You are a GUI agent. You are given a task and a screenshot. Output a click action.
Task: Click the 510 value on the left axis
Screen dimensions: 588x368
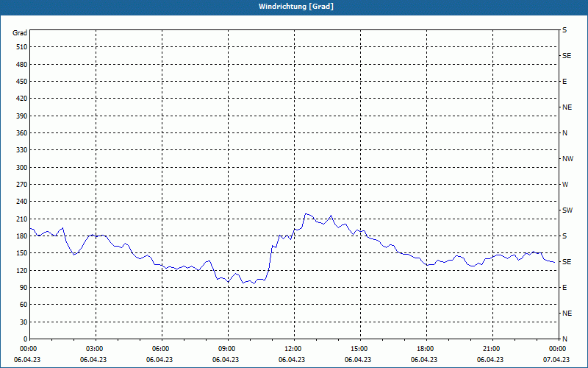(x=22, y=47)
